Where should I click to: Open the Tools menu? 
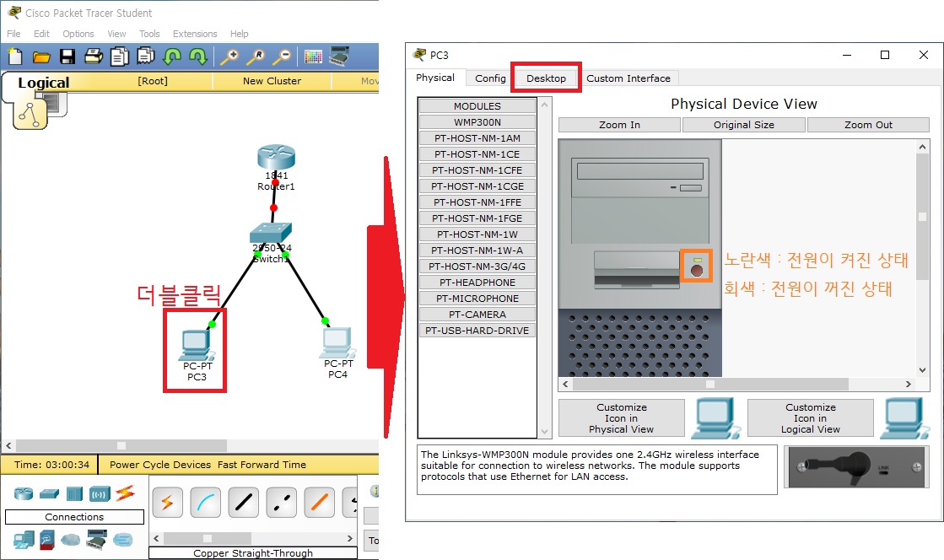(149, 34)
